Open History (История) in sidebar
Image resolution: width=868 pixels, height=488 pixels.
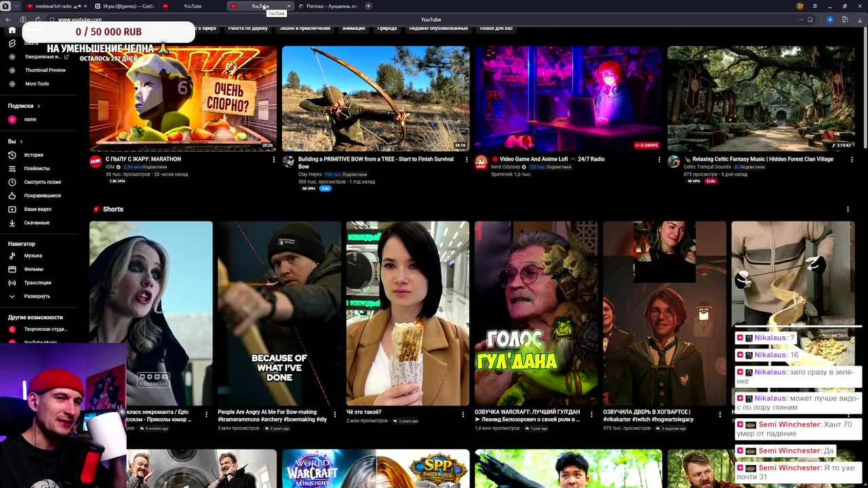click(x=27, y=155)
